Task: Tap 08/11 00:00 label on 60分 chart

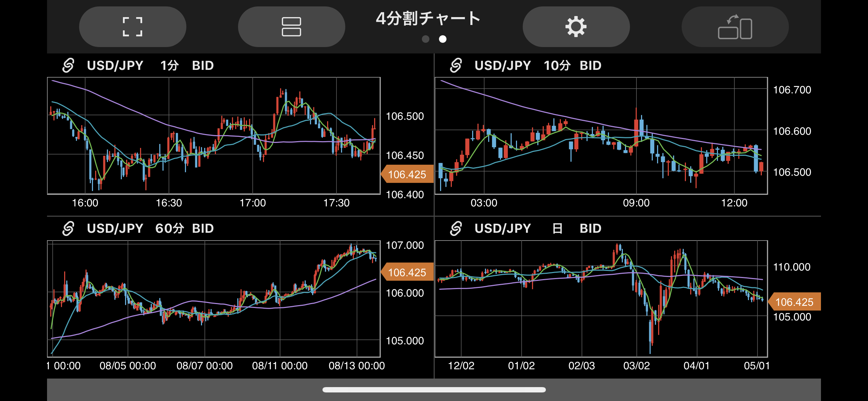Action: click(x=280, y=366)
